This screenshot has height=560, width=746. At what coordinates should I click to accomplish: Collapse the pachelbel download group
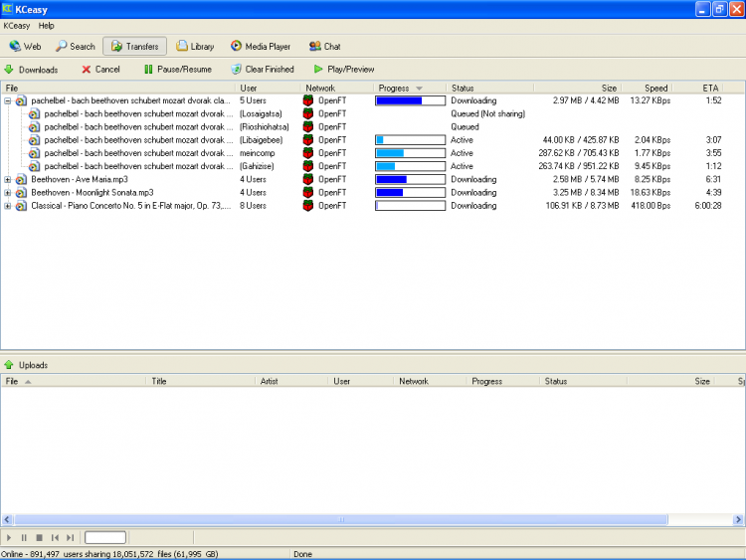click(x=8, y=100)
